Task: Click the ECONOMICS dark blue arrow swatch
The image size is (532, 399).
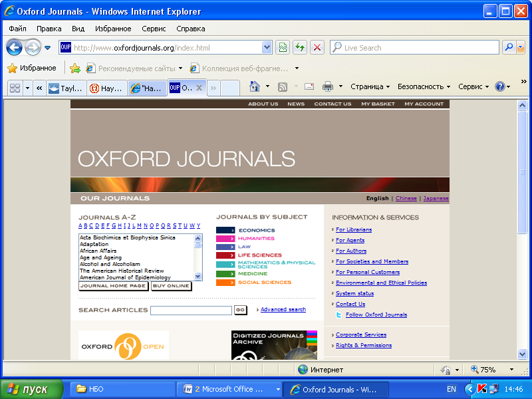Action: (225, 230)
